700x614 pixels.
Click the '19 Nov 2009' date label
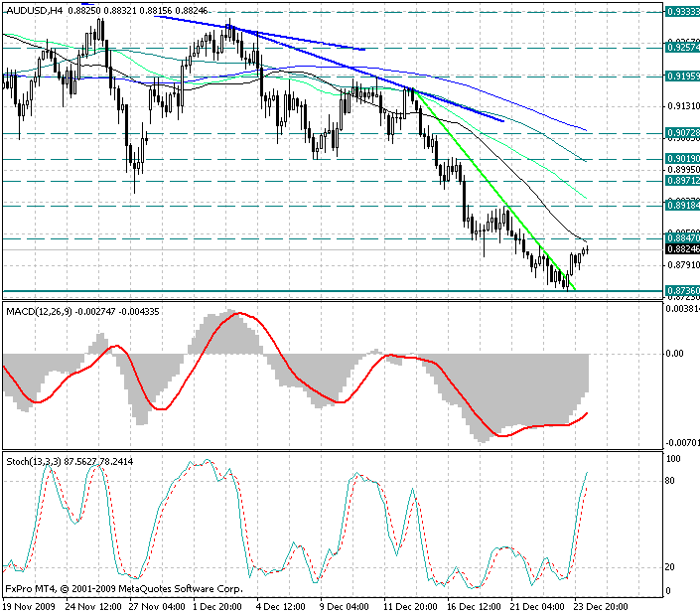[29, 607]
